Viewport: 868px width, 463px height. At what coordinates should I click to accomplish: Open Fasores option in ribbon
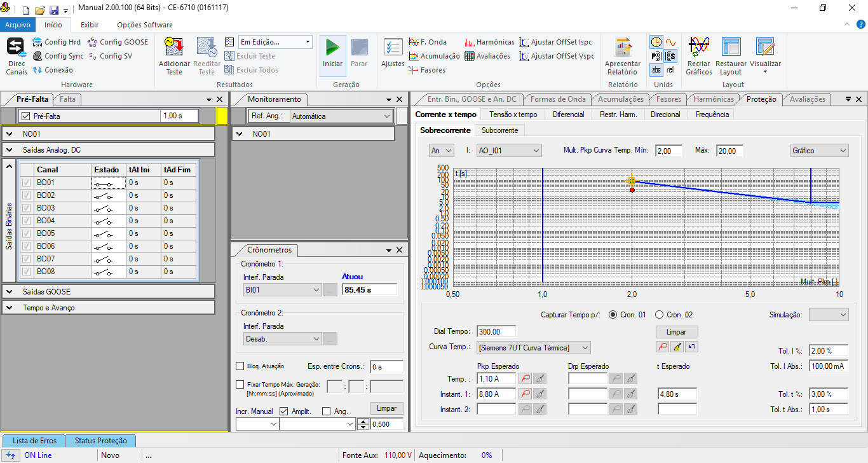click(x=428, y=70)
